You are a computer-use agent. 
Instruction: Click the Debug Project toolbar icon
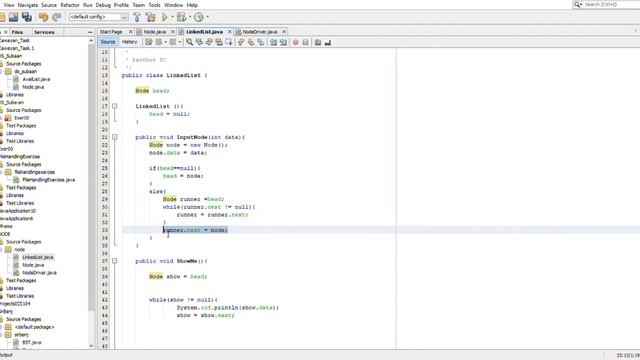click(182, 17)
